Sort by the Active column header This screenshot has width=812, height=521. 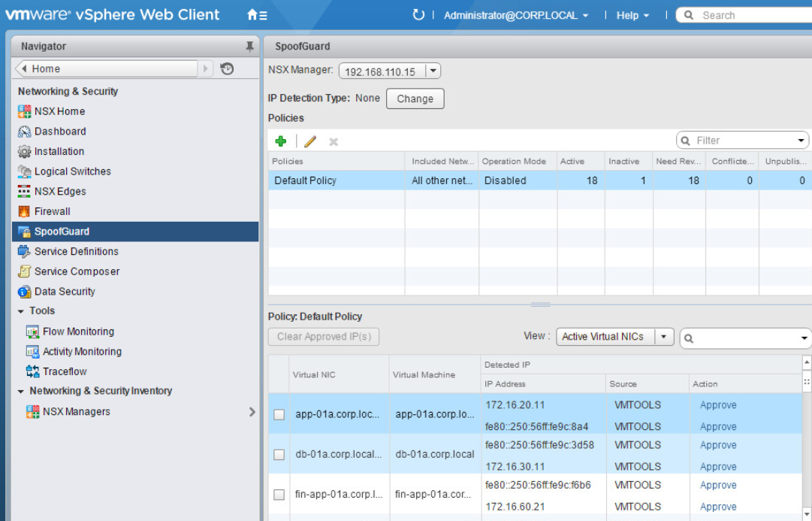(581, 161)
